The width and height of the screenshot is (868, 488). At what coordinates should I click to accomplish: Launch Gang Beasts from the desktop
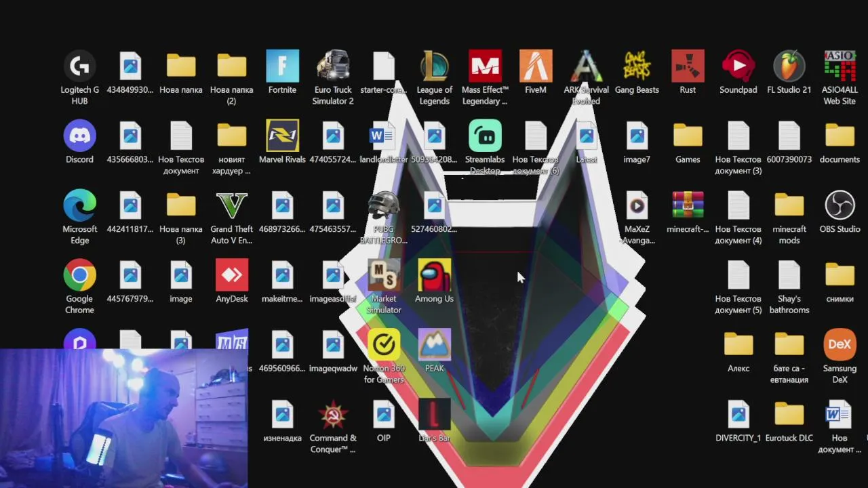(637, 72)
